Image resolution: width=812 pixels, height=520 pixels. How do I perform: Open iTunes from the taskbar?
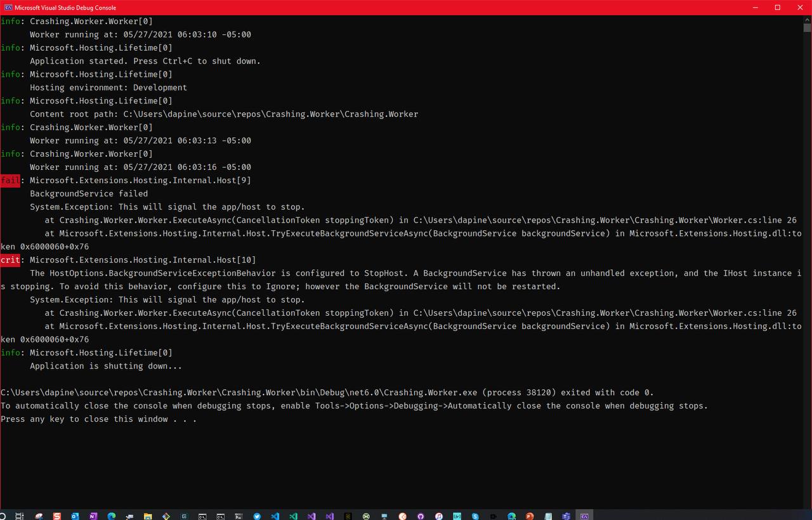439,516
